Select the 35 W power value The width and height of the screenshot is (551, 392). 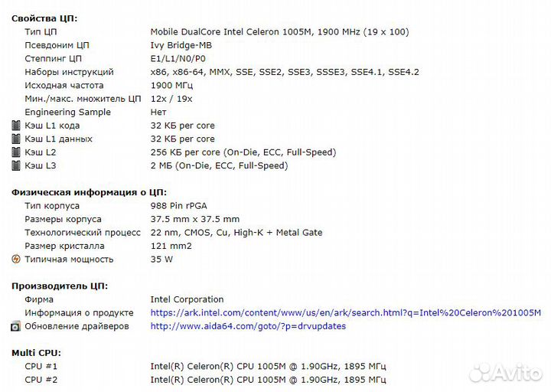click(x=161, y=259)
